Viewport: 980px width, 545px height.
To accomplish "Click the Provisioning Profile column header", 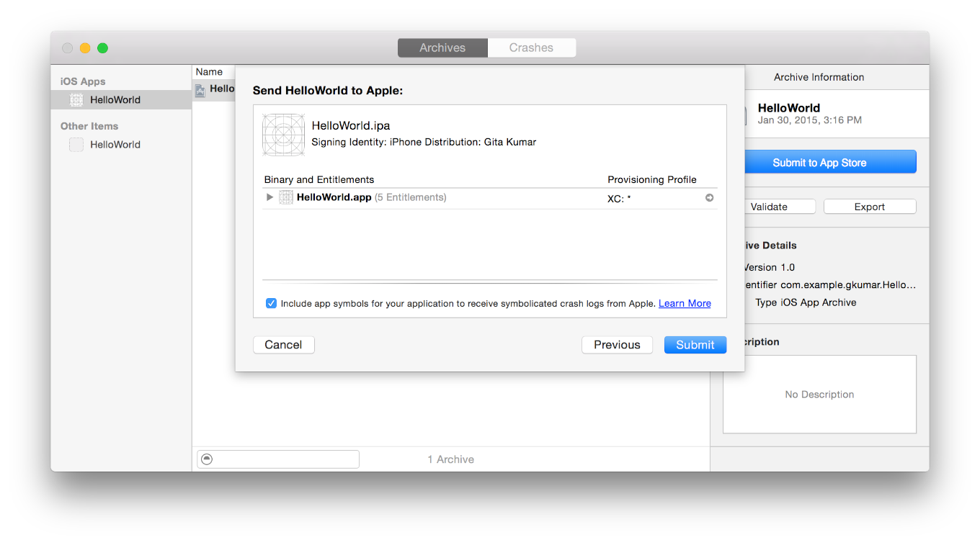I will (652, 180).
